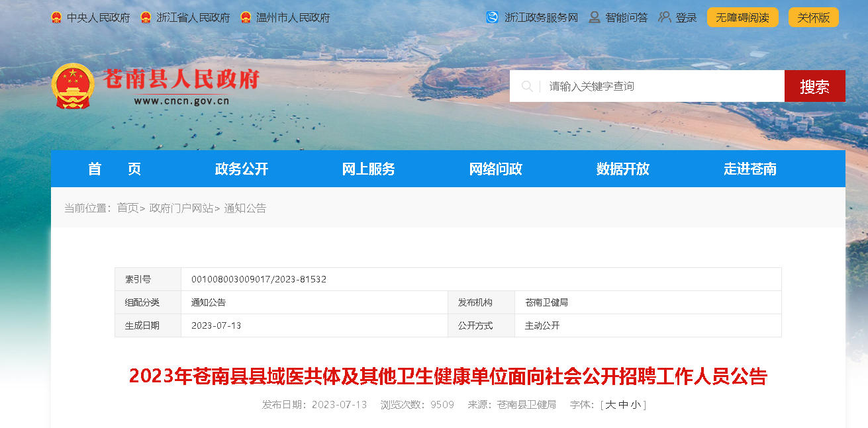
Task: Click the 发布机构 label cell
Action: click(x=481, y=302)
